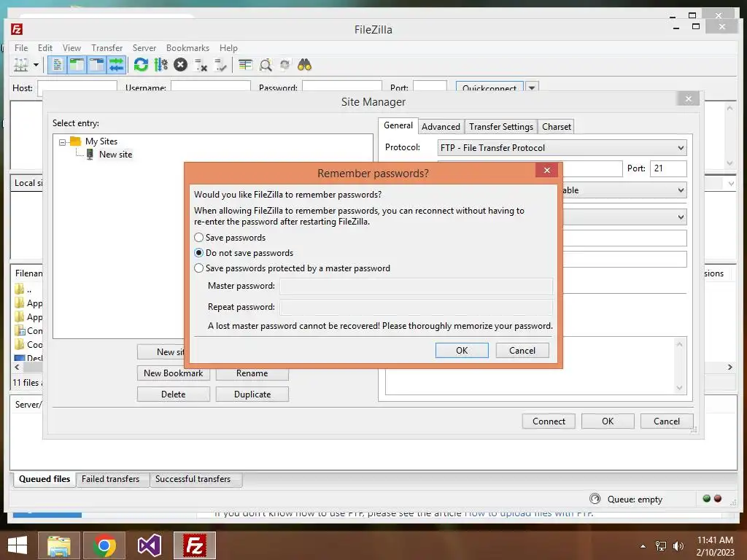Click the New site server icon
Screen dimensions: 747x560
pos(90,155)
